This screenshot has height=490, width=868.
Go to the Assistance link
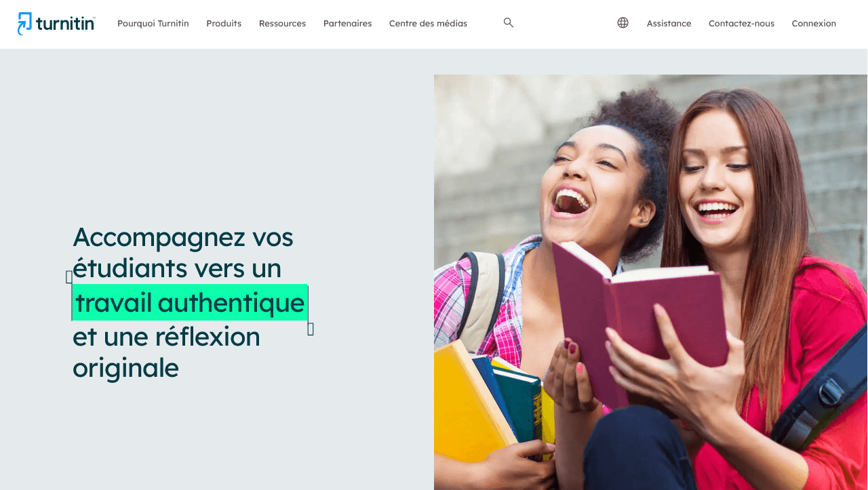[x=669, y=24]
